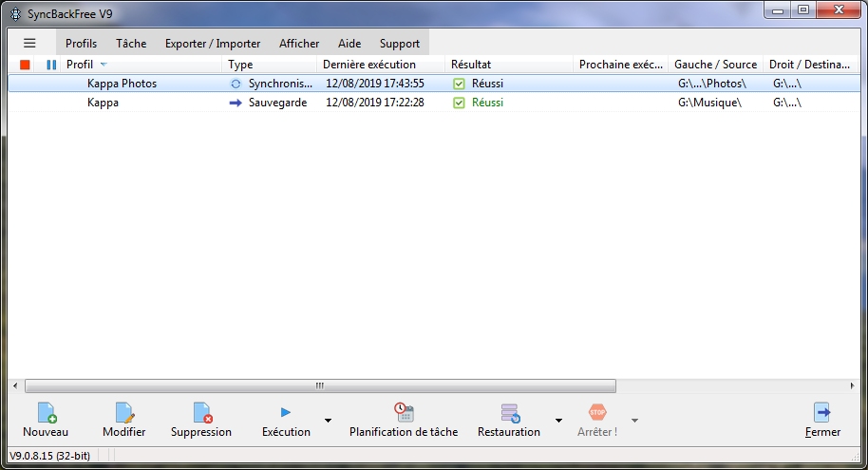Viewport: 868px width, 470px height.
Task: Click the Synchronis... type text
Action: coord(280,84)
